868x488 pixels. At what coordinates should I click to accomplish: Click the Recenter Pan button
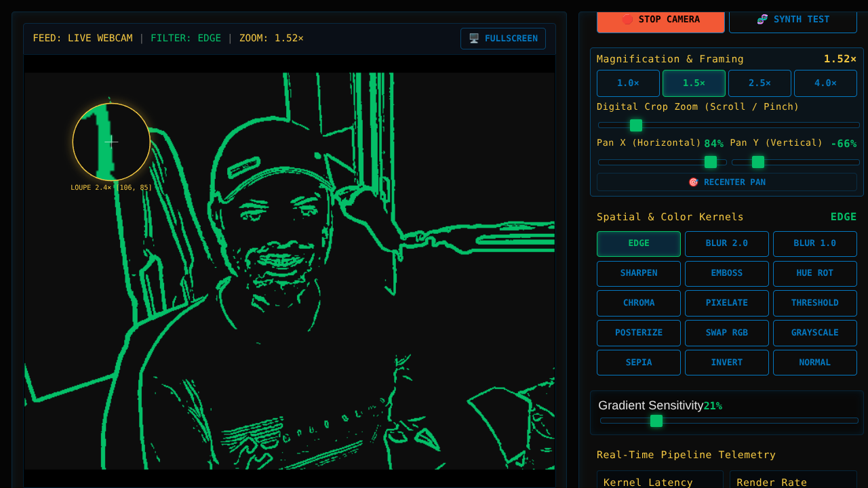pos(727,182)
